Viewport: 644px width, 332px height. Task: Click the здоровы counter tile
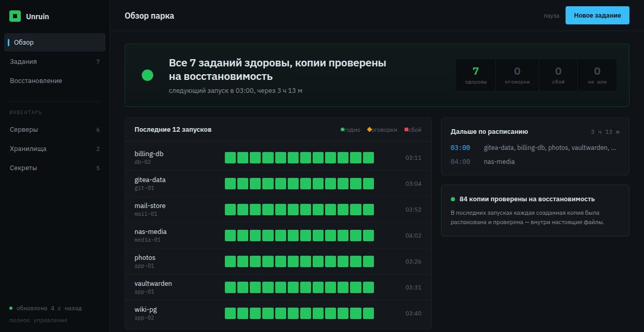(x=476, y=75)
